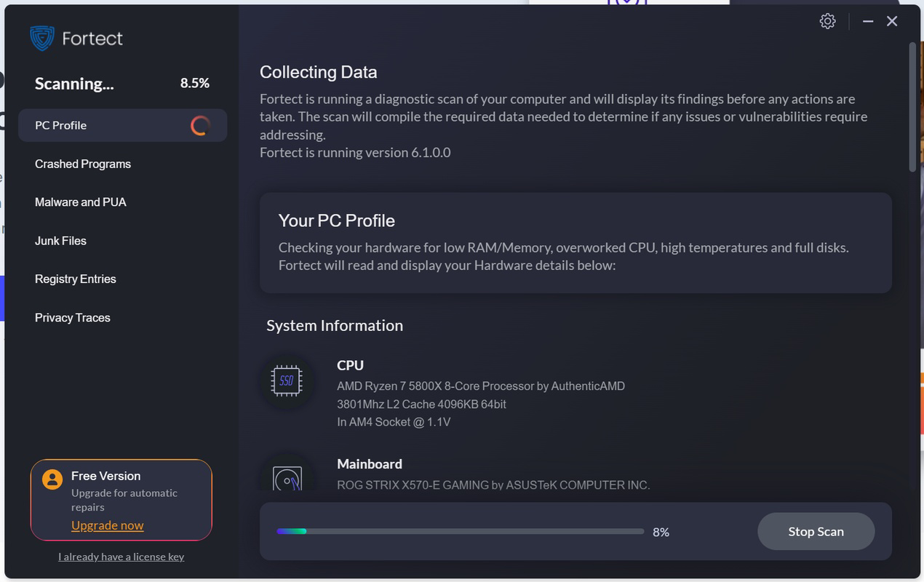Click I already have a license key
Viewport: 924px width, 582px height.
pos(121,557)
